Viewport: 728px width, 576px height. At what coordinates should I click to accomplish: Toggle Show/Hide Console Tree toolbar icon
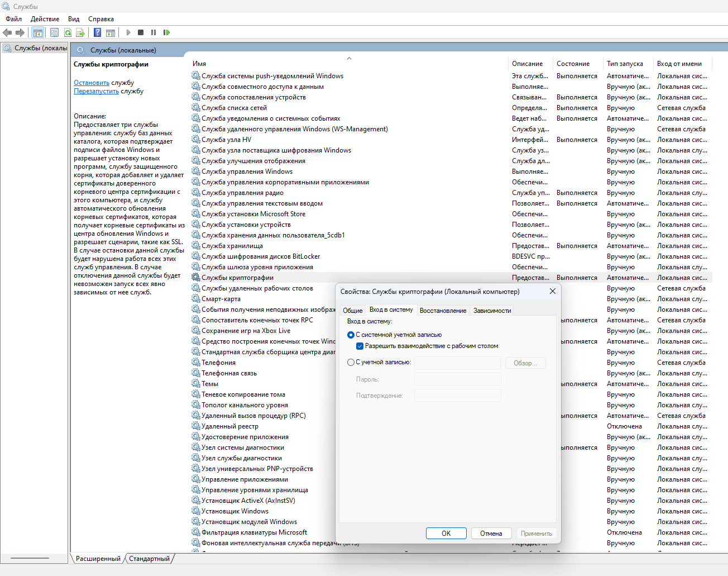click(x=37, y=32)
